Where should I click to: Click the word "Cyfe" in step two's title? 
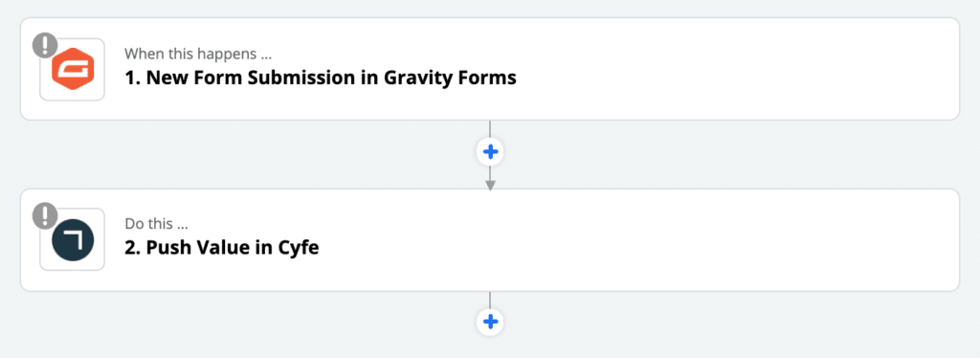(x=299, y=248)
